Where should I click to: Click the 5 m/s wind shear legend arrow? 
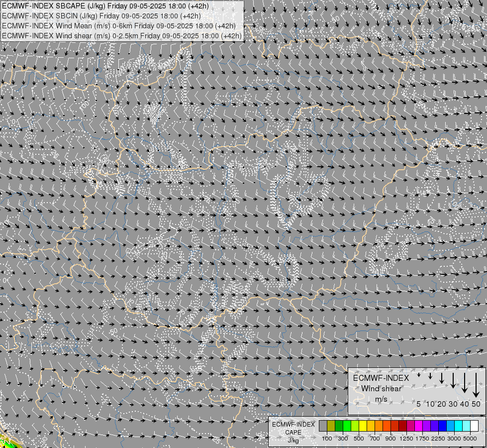[419, 375]
